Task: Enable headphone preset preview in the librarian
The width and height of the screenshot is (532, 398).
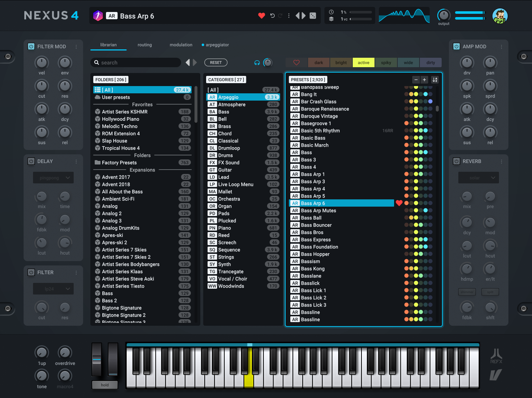Action: point(257,62)
